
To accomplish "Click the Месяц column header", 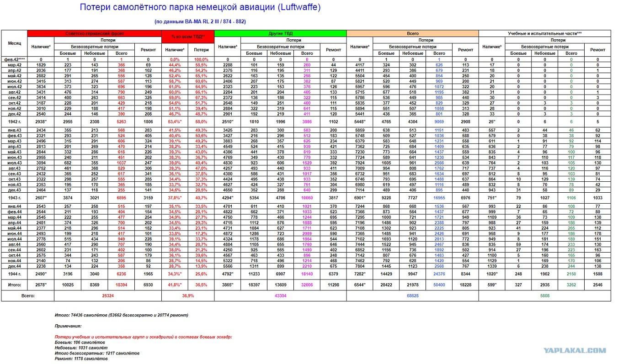I will [x=14, y=43].
